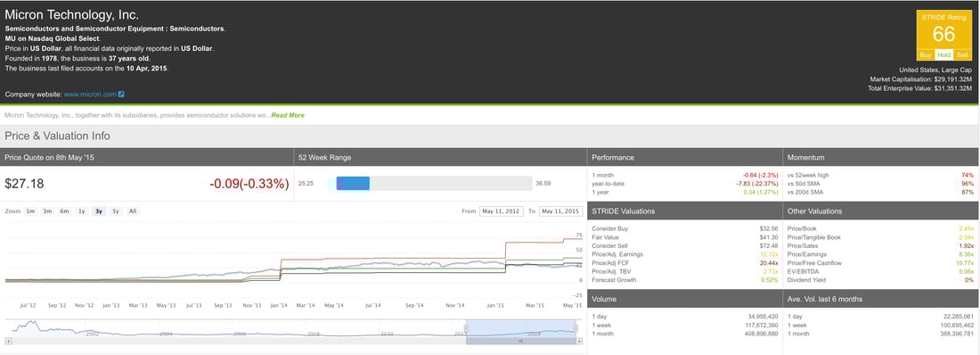This screenshot has width=980, height=355.
Task: Click the -0.09(-0.33%) price change
Action: (x=249, y=184)
